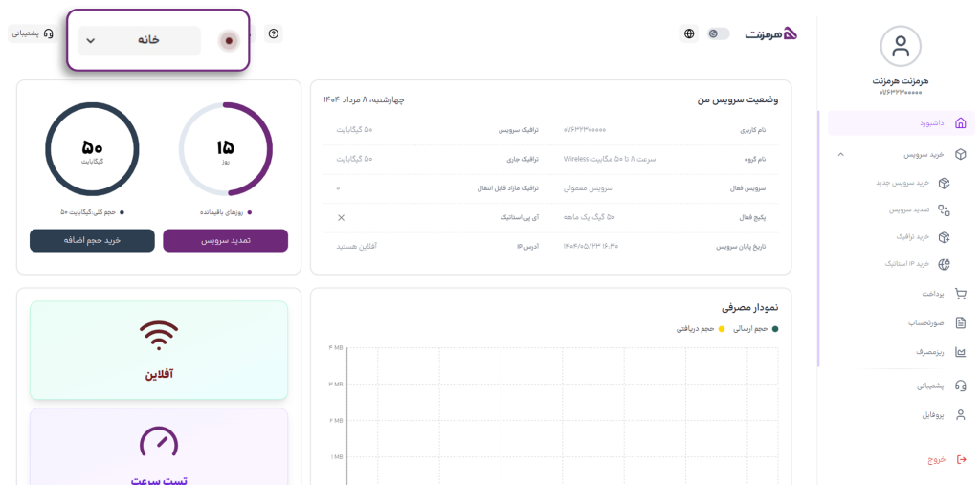This screenshot has width=980, height=485.
Task: Click the user avatar circle in sidebar
Action: point(900,46)
